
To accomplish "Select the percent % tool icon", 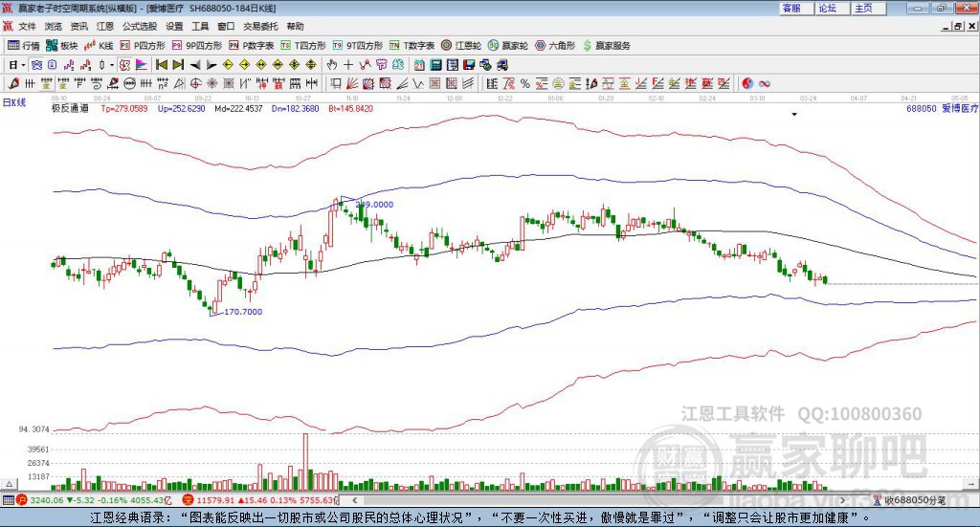I will (x=525, y=83).
